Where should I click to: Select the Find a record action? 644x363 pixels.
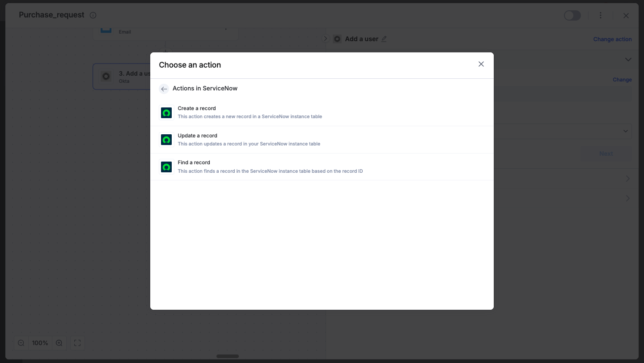322,167
